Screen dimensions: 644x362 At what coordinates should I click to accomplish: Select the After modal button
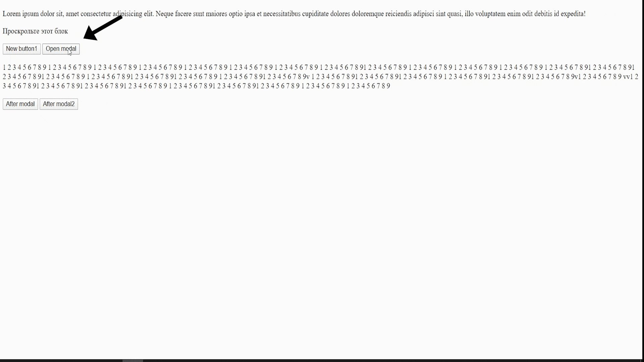point(20,104)
